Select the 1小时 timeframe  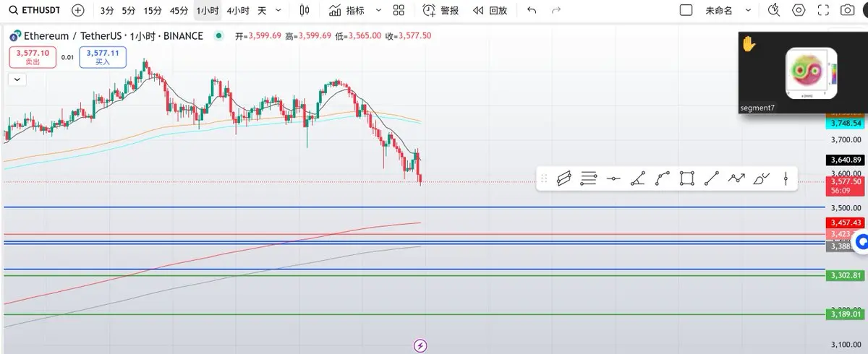(x=207, y=11)
